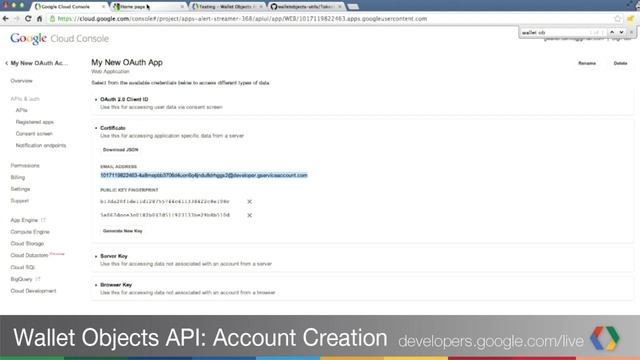Open Cloud Development in the sidebar
Image resolution: width=640 pixels, height=360 pixels.
click(33, 291)
